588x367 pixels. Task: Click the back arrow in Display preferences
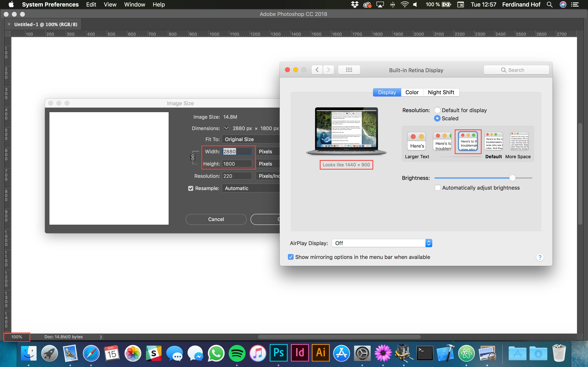317,70
